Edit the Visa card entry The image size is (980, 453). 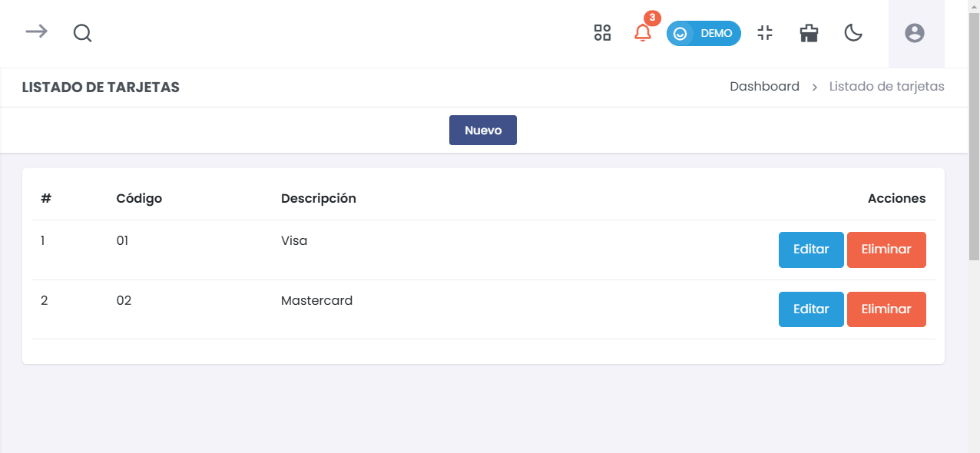(x=810, y=250)
